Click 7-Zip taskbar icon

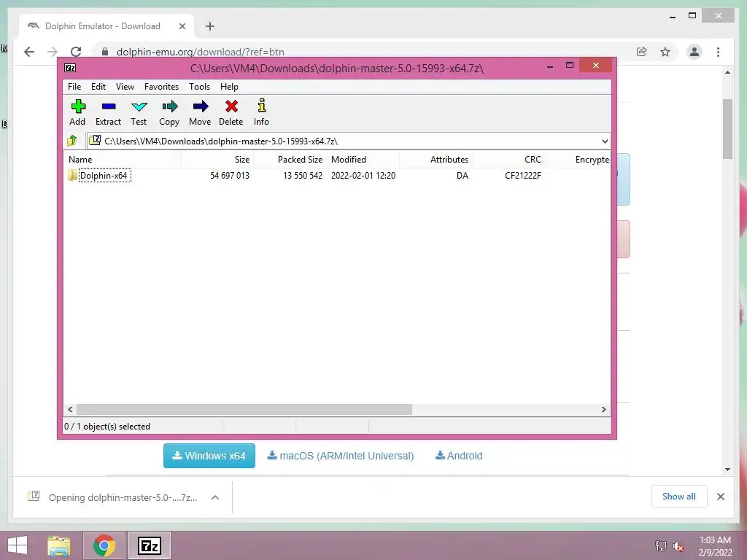point(149,545)
